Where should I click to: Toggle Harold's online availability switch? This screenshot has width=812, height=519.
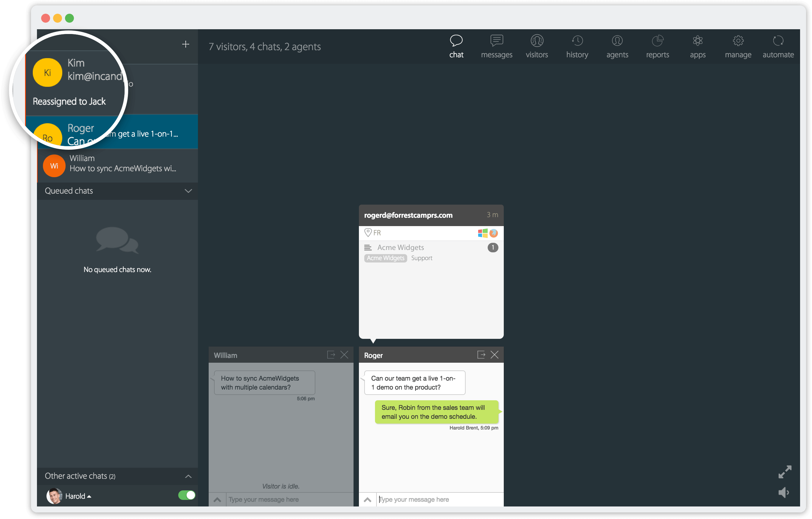pyautogui.click(x=187, y=495)
